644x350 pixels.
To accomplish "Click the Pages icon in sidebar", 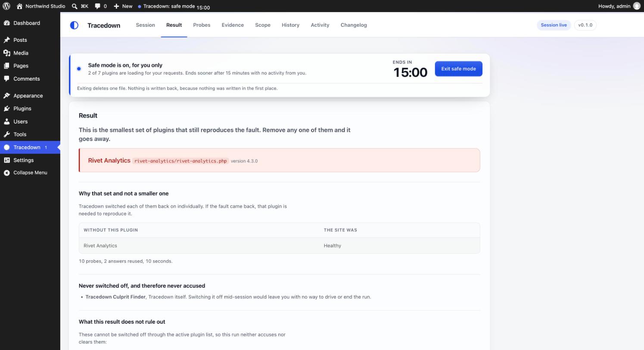I will (x=7, y=66).
